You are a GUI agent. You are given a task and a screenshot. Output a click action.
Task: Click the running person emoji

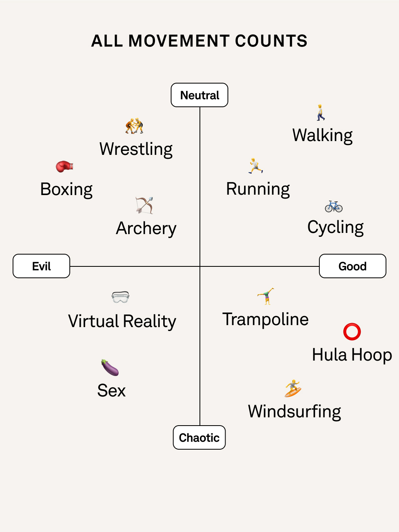tap(255, 166)
